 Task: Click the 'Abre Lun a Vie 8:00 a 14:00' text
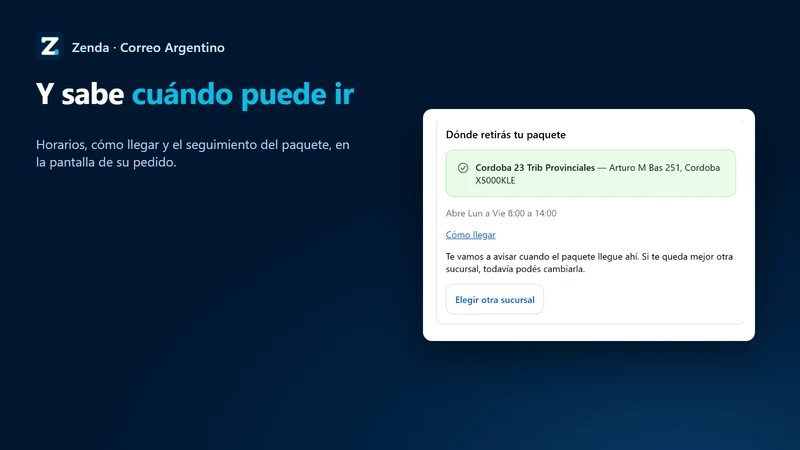(x=501, y=213)
